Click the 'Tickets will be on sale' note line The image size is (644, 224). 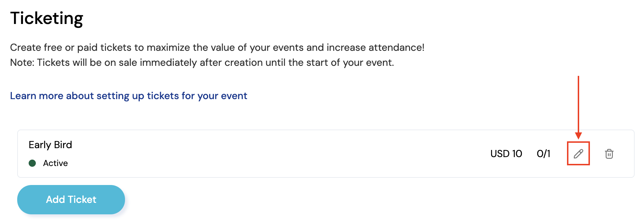click(x=202, y=63)
